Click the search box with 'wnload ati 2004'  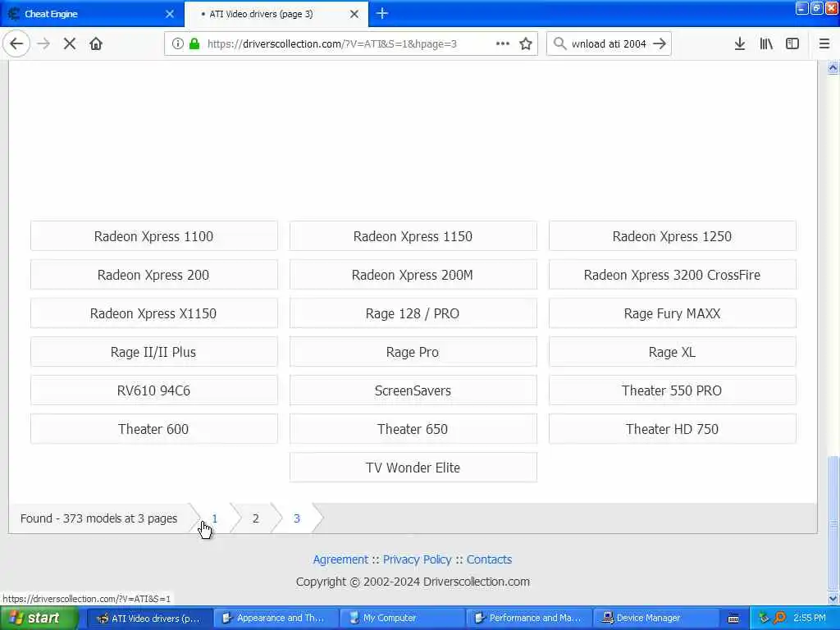click(609, 44)
